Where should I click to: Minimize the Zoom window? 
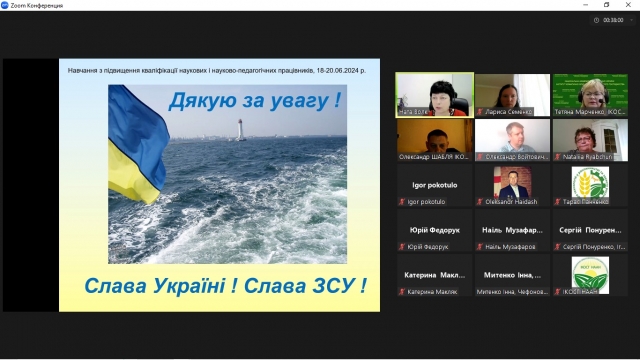coord(586,5)
